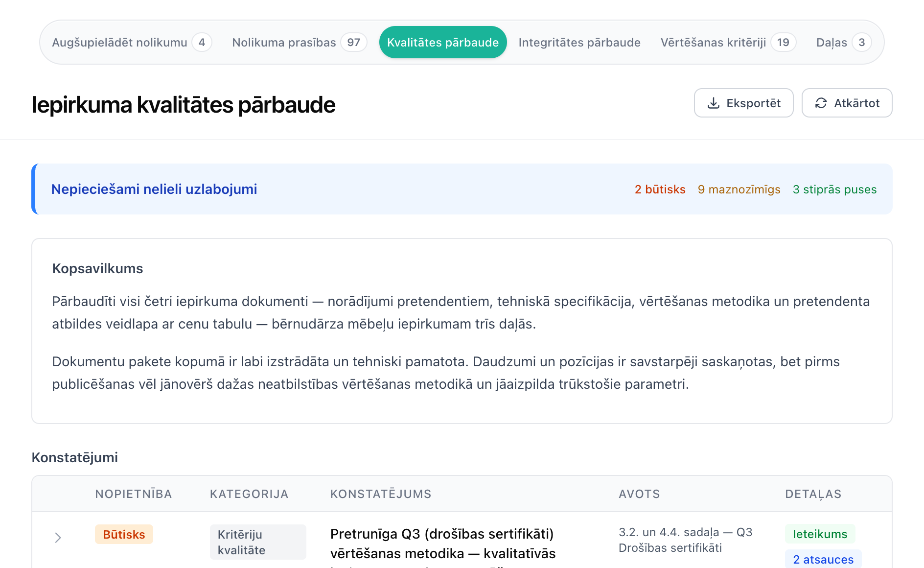The image size is (924, 568).
Task: Switch to Nolikuma prasības tab
Action: [299, 43]
